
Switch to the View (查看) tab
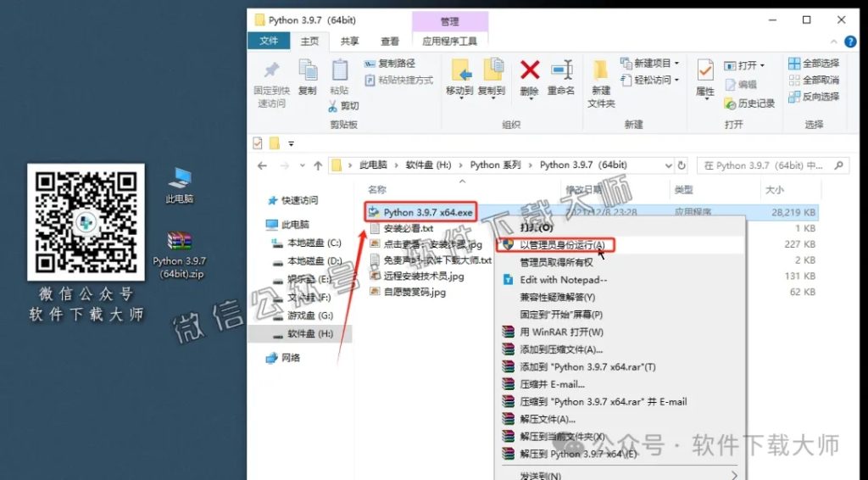[390, 41]
